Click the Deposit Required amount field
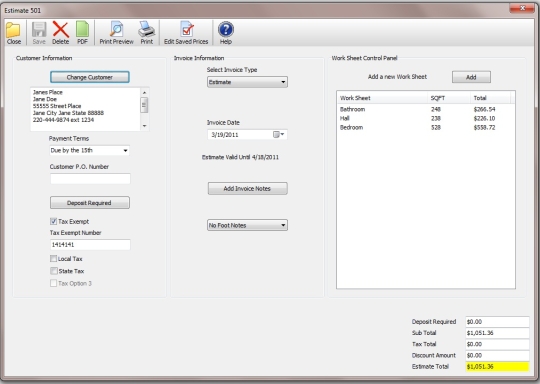Viewport: 540px width, 384px height. coord(497,322)
